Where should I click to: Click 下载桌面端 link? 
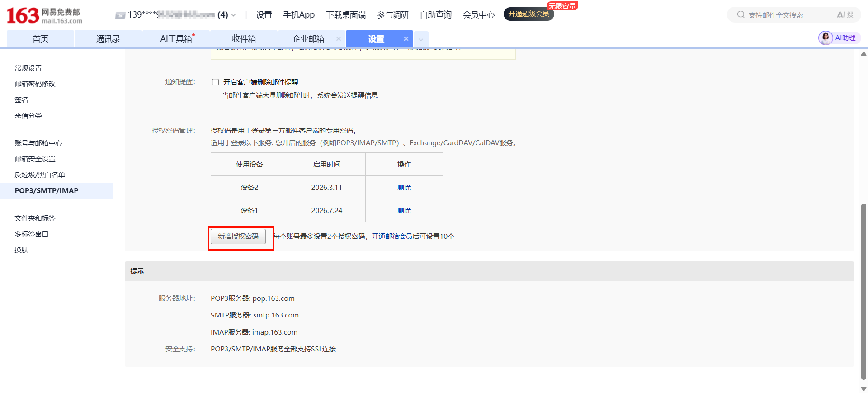pos(346,15)
